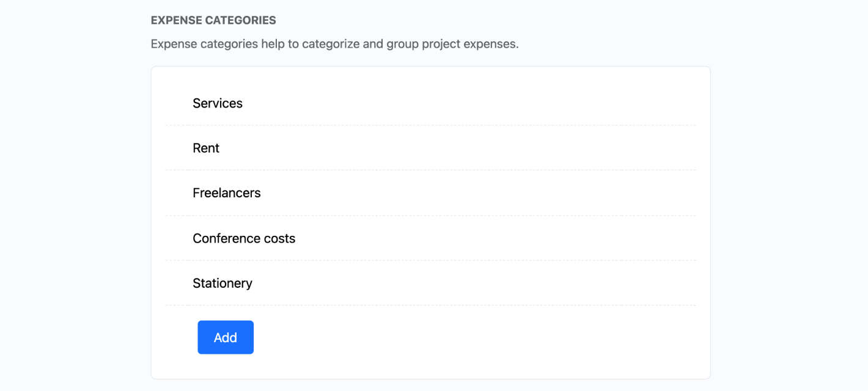Edit the Services category name
868x391 pixels.
(218, 103)
